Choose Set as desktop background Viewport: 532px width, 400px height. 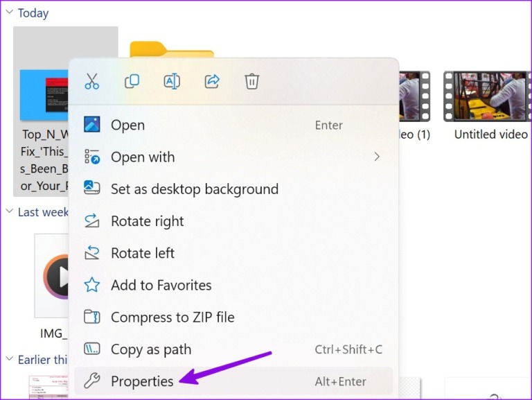coord(194,189)
